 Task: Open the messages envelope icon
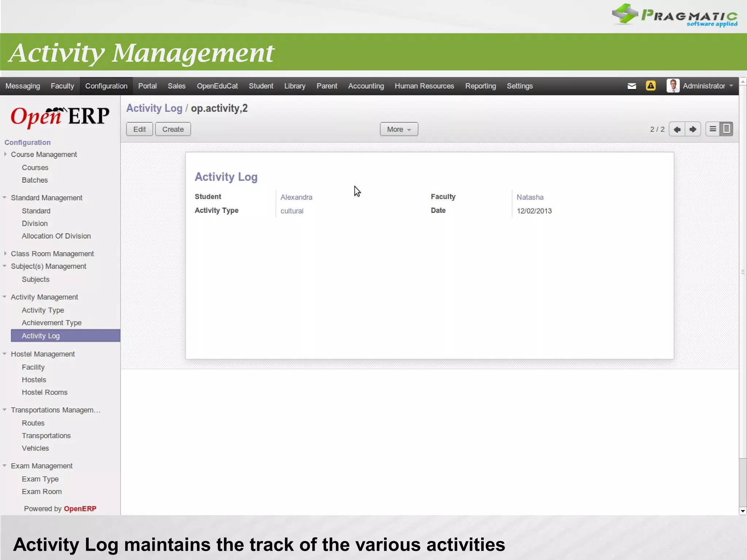coord(632,86)
